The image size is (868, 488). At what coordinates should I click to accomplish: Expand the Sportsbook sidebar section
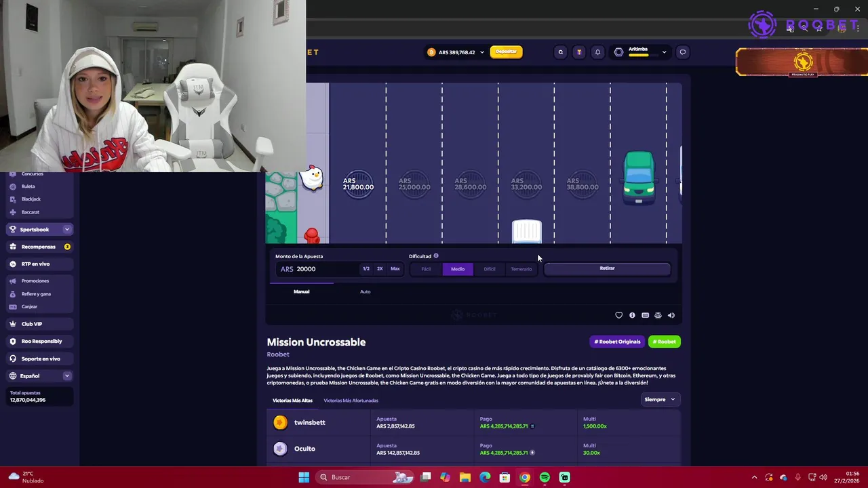click(66, 230)
